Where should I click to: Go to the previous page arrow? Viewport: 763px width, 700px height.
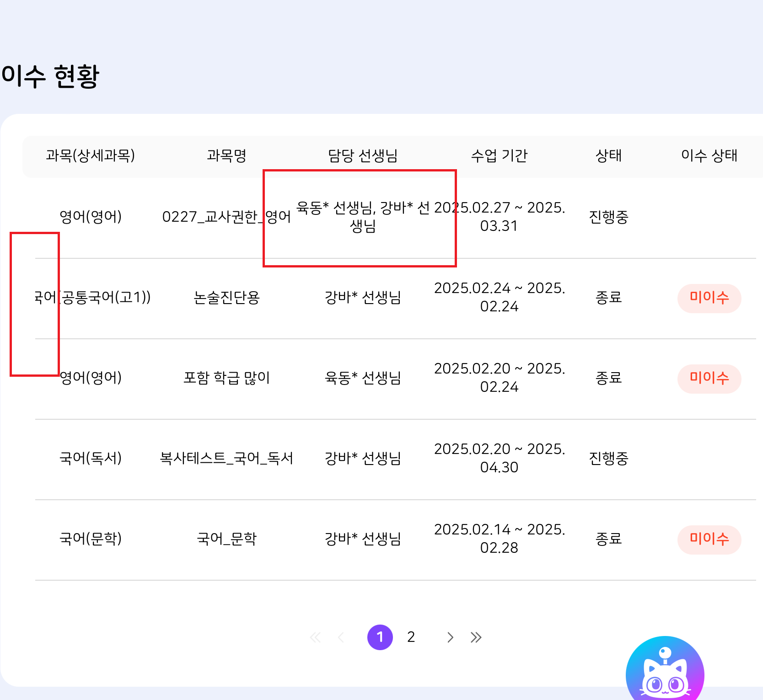point(341,637)
